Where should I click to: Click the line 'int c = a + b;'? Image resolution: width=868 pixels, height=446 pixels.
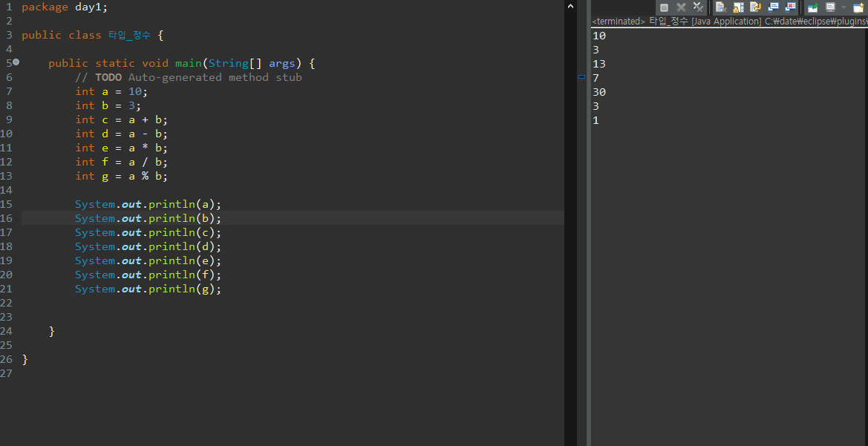tap(121, 119)
